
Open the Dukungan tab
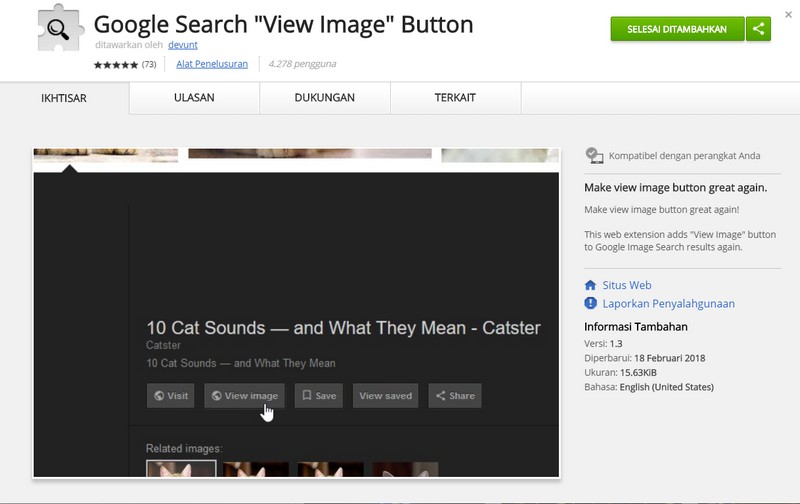324,98
